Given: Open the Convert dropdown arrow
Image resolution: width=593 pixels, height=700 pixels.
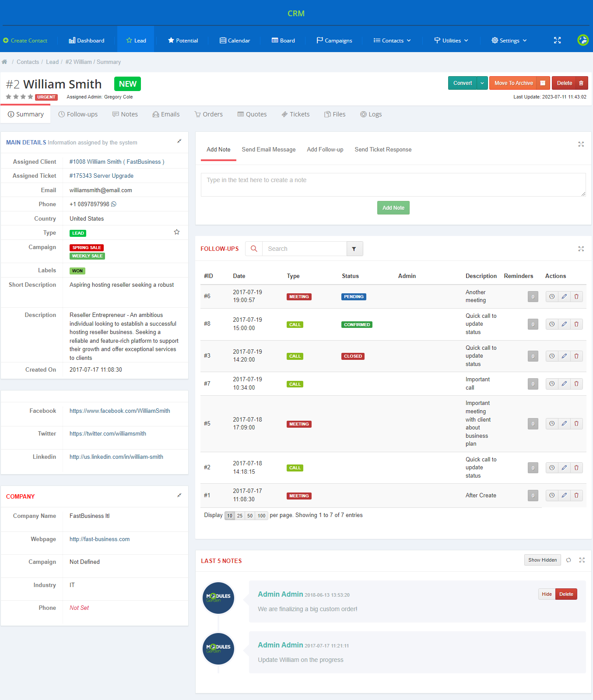Looking at the screenshot, I should click(482, 83).
